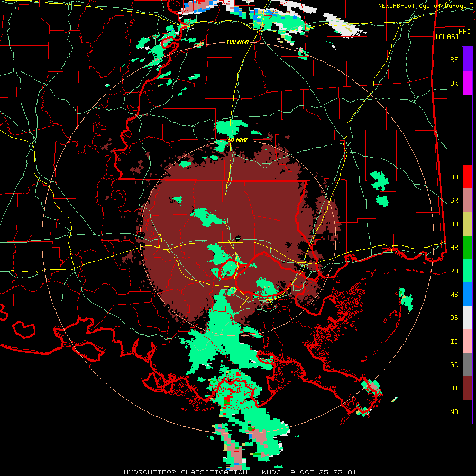Screen dimensions: 476x476
Task: Click the BI legend label
Action: click(x=454, y=388)
